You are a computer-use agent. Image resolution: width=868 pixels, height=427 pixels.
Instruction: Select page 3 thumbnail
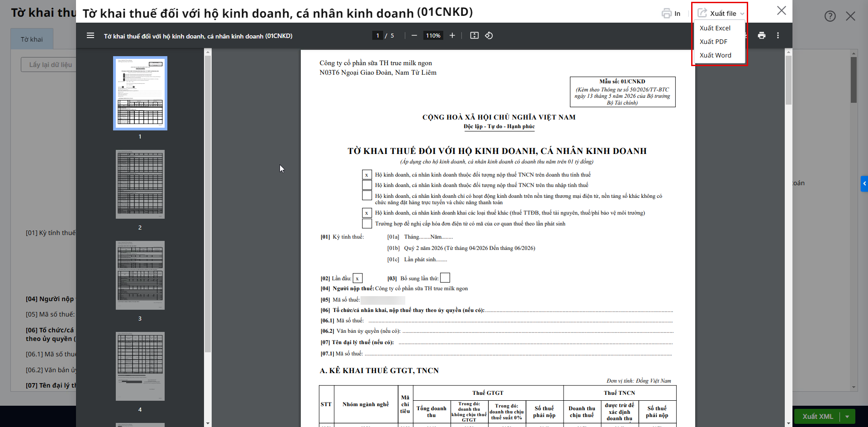coord(140,275)
